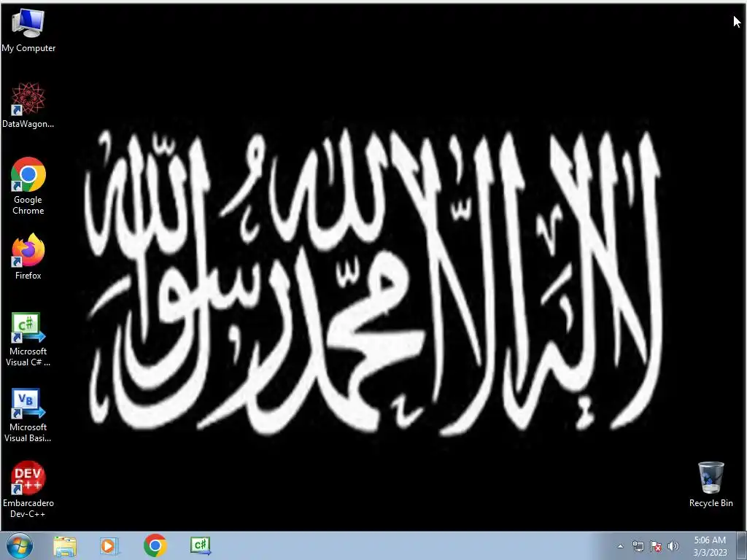The image size is (747, 560).
Task: Select the Google Chrome desktop shortcut
Action: [28, 186]
